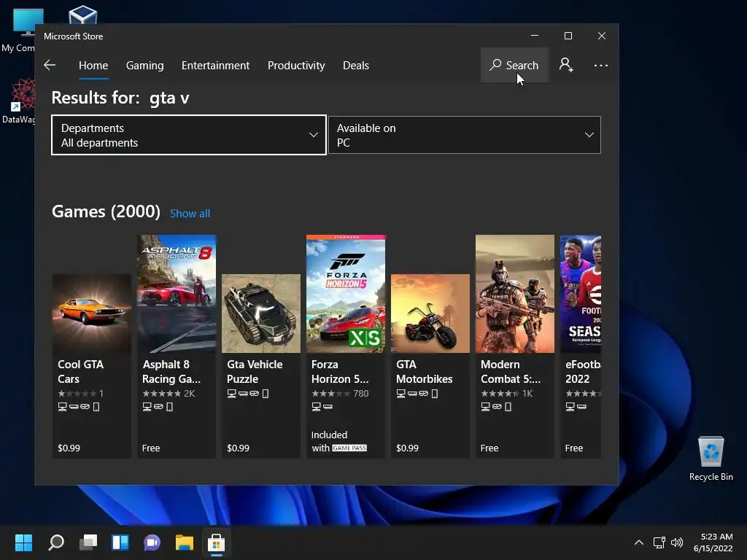Click Asphalt 8 2K star rating
This screenshot has height=560, width=747.
(x=169, y=393)
